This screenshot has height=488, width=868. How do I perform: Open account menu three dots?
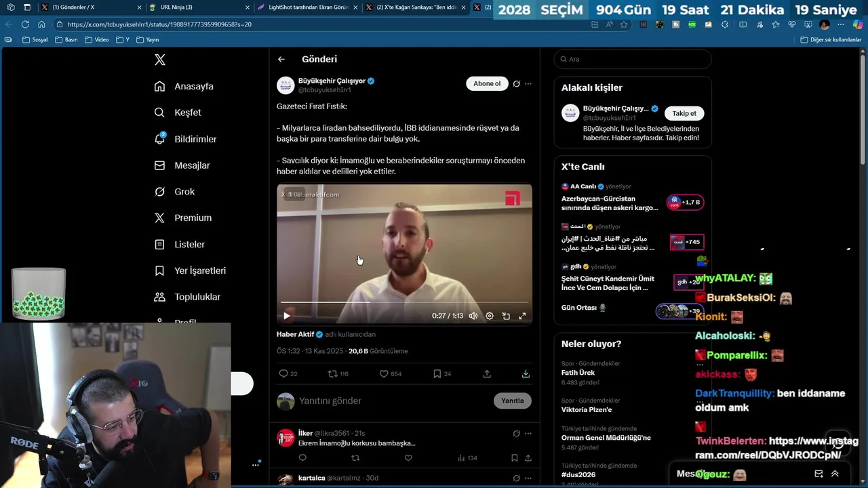pyautogui.click(x=256, y=464)
